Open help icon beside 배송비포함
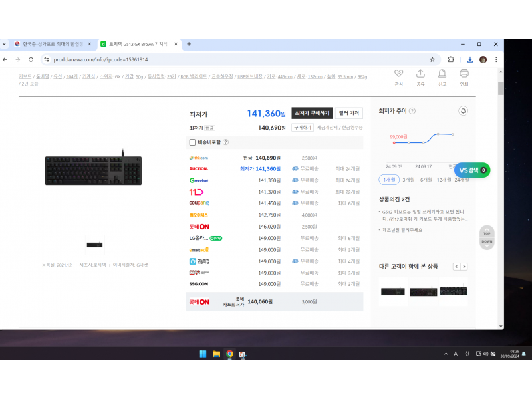 pyautogui.click(x=225, y=142)
